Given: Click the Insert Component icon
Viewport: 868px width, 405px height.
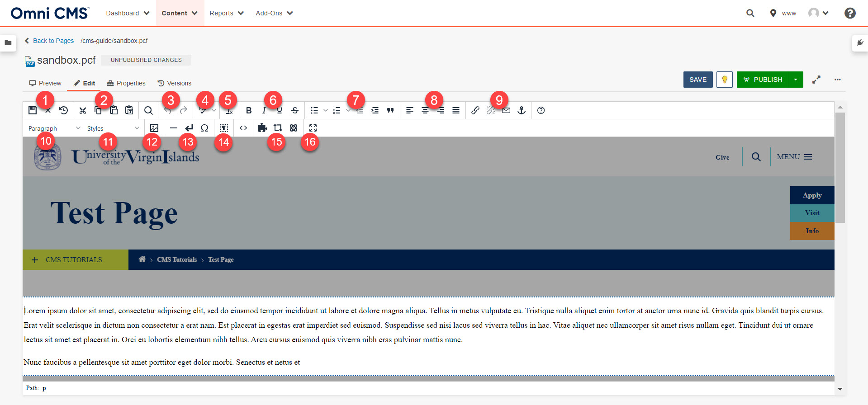Looking at the screenshot, I should tap(278, 128).
